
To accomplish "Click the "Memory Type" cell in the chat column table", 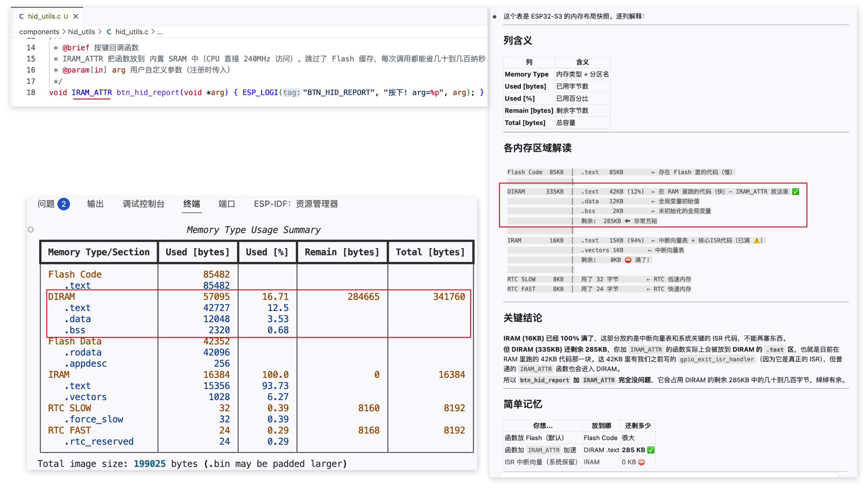I will [529, 74].
